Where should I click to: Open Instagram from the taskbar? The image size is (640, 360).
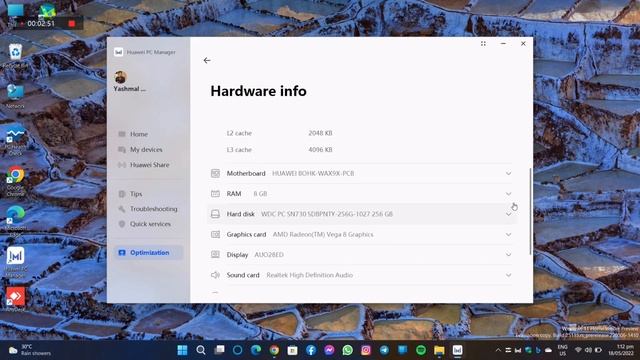366,350
